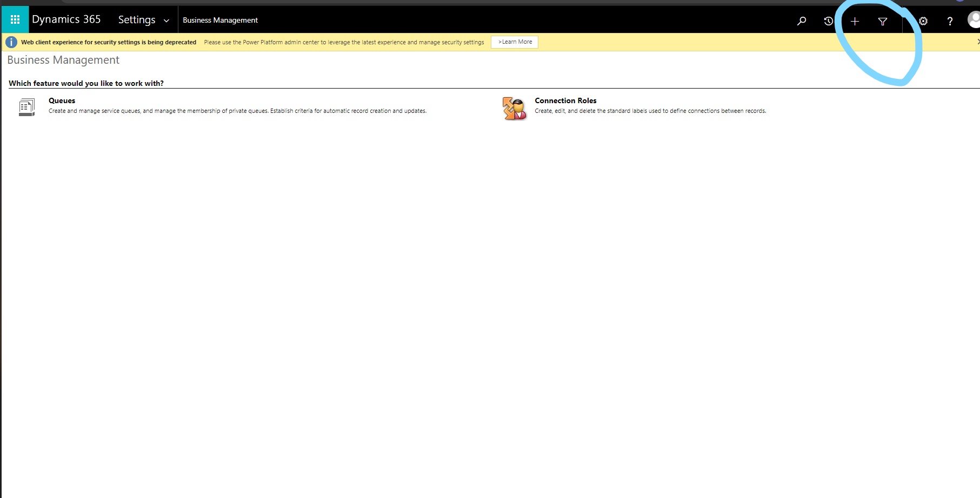
Task: Open Quick Create with the plus icon
Action: (x=855, y=21)
